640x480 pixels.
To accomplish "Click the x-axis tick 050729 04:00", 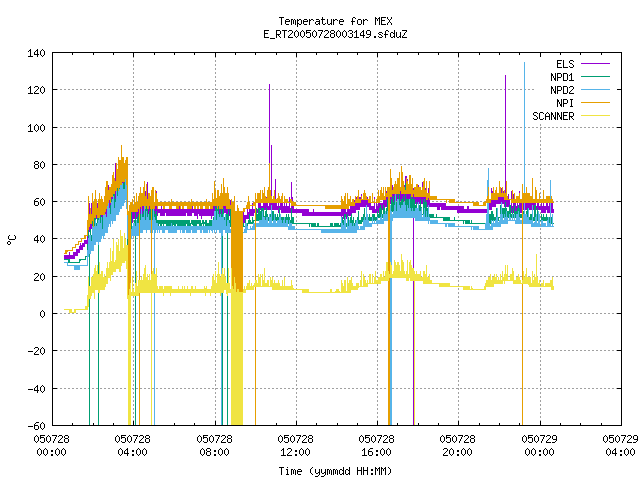I will (x=620, y=445).
